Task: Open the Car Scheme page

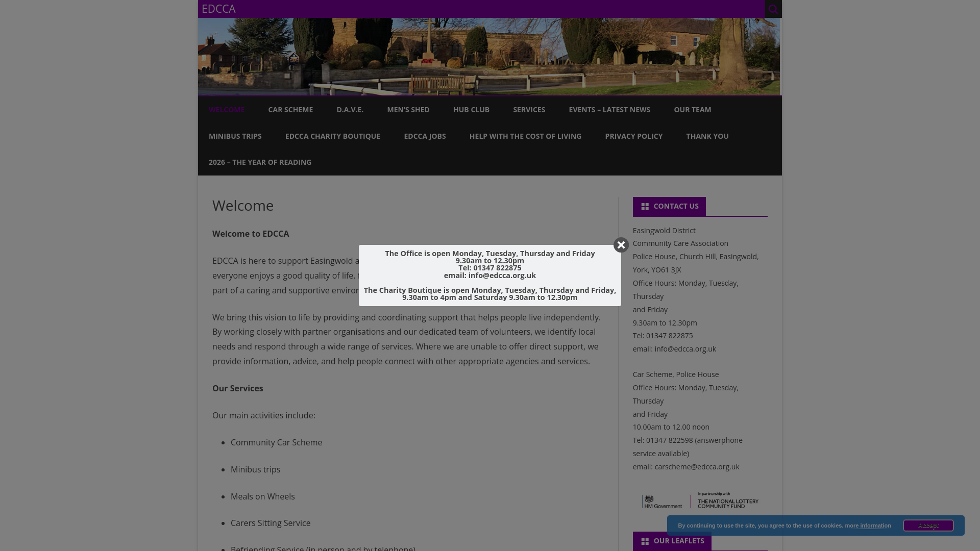Action: 290,110
